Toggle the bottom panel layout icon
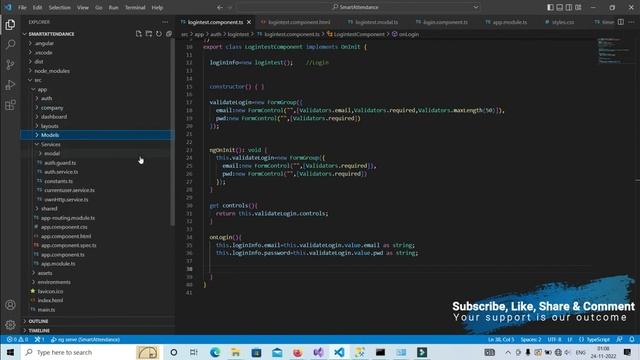640x360 pixels. [x=560, y=7]
